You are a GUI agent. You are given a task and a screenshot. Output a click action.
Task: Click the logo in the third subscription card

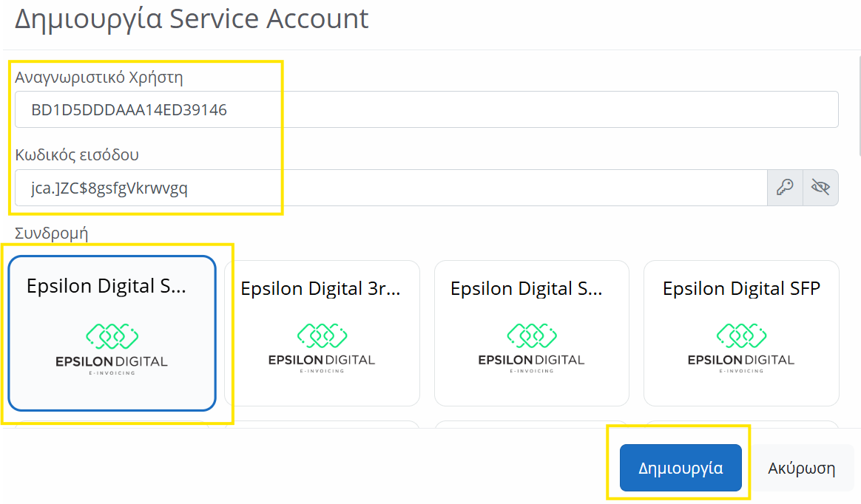click(531, 347)
